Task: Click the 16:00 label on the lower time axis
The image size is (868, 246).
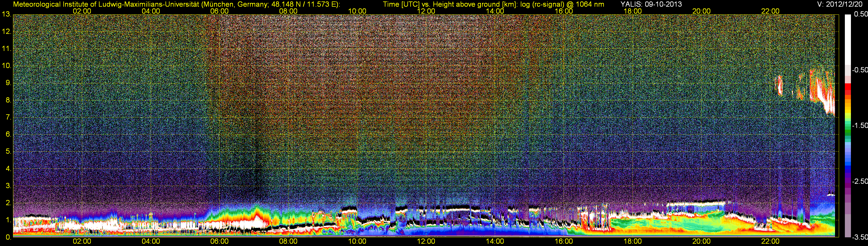Action: pyautogui.click(x=564, y=241)
